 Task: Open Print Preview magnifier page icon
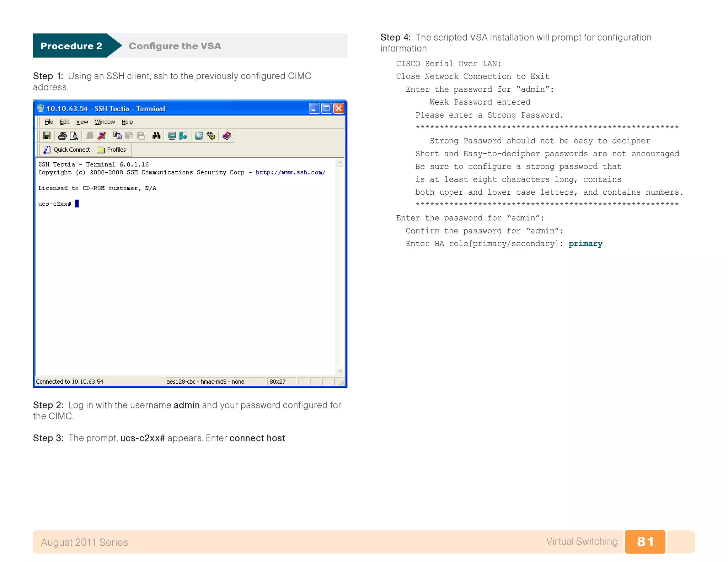pos(74,136)
